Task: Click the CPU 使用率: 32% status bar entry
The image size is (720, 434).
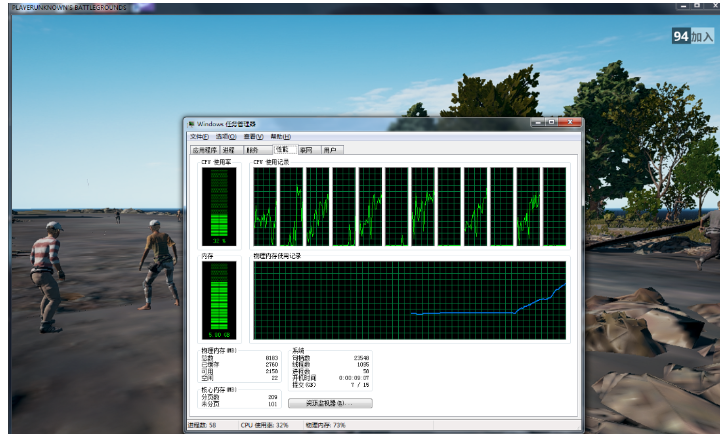Action: click(x=264, y=425)
